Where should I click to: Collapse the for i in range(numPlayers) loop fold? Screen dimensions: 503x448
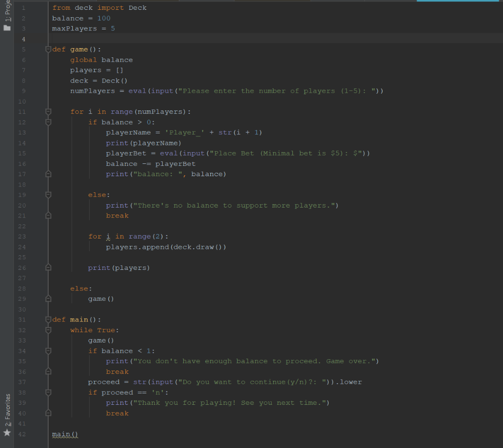click(49, 111)
